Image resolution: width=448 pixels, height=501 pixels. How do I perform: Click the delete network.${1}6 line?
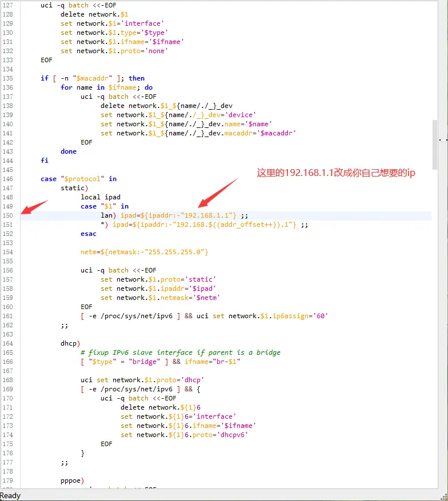pyautogui.click(x=161, y=408)
